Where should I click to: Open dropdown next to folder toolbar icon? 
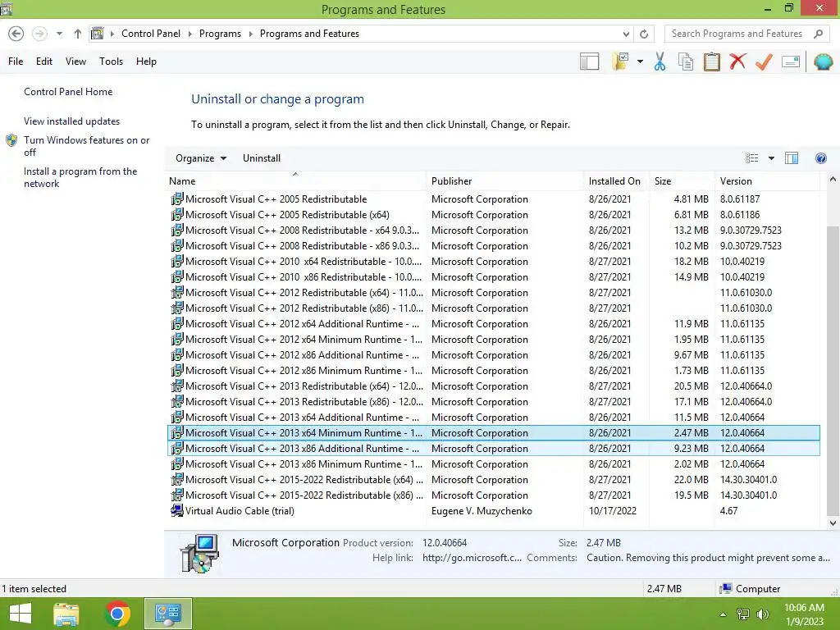[x=640, y=62]
